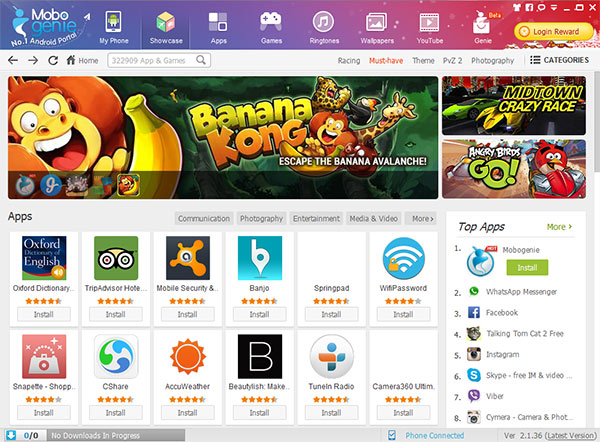Open the Genie beta section
Viewport: 600px width, 442px height.
tap(483, 27)
